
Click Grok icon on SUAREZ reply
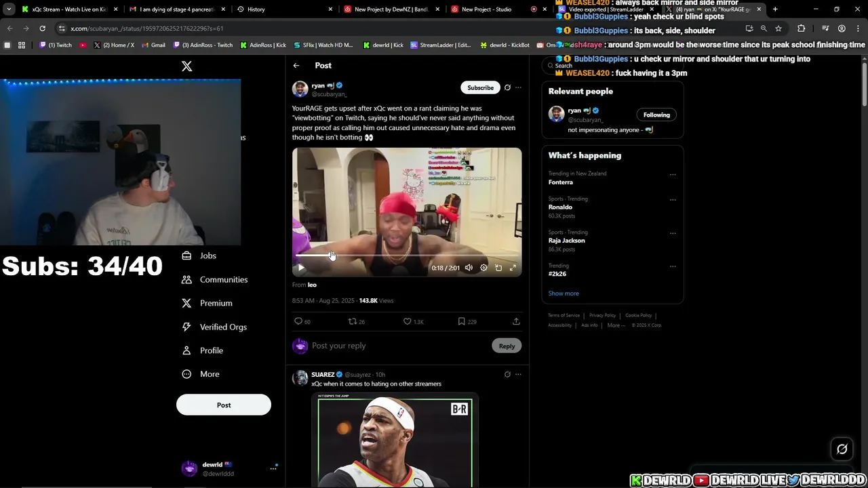tap(507, 374)
